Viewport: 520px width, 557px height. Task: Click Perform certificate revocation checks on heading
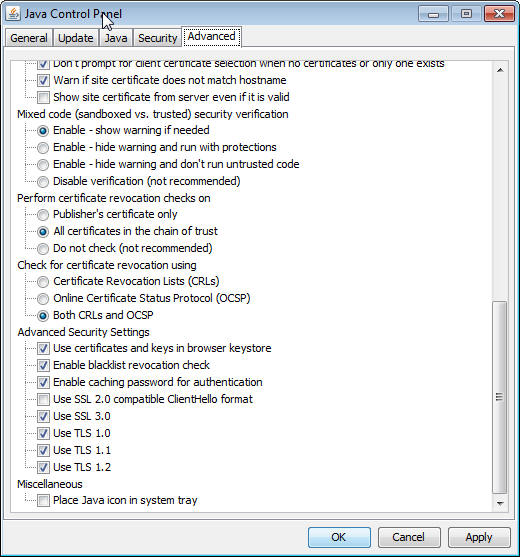pyautogui.click(x=114, y=198)
